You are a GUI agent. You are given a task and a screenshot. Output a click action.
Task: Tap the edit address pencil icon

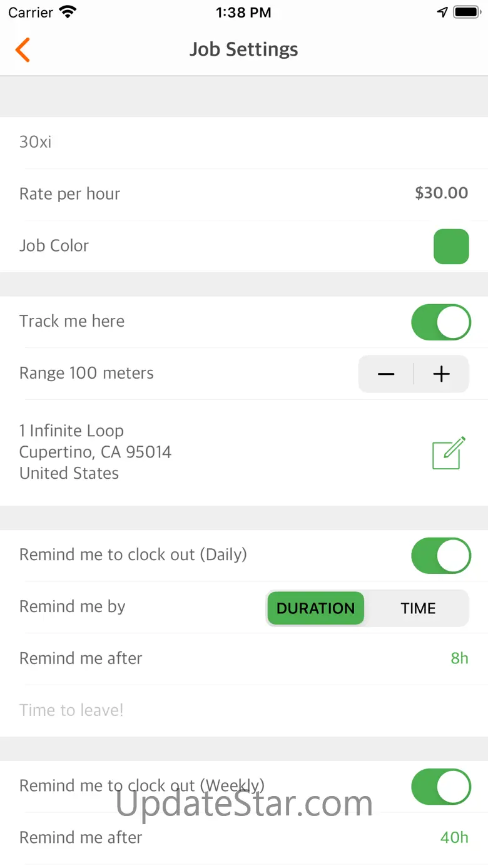[449, 452]
